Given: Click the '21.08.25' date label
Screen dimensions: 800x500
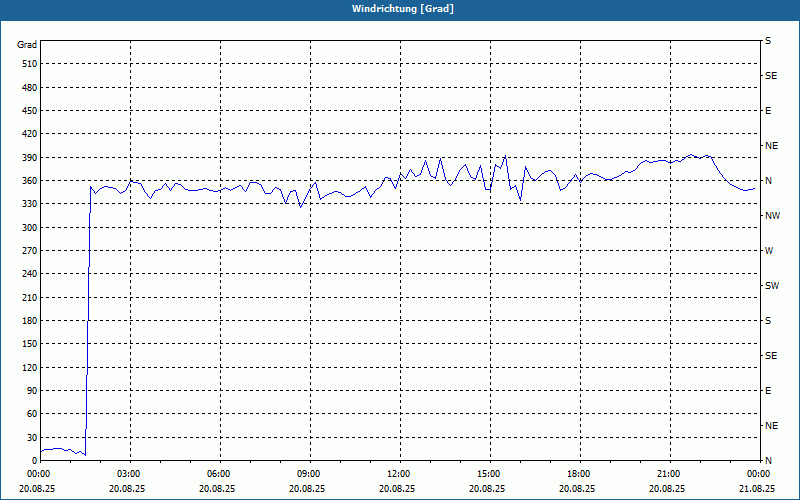Looking at the screenshot, I should pyautogui.click(x=757, y=488).
